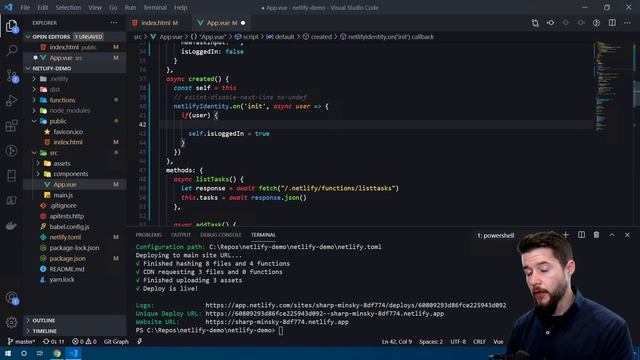The width and height of the screenshot is (640, 360).
Task: Expand the Outline section
Action: [x=75, y=320]
